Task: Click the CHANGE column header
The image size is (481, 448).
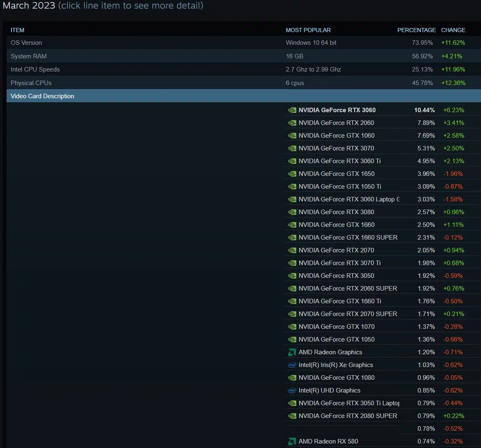Action: (453, 30)
